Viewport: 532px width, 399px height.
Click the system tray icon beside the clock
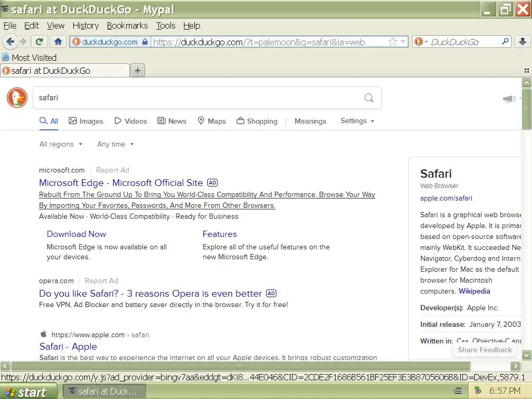478,391
